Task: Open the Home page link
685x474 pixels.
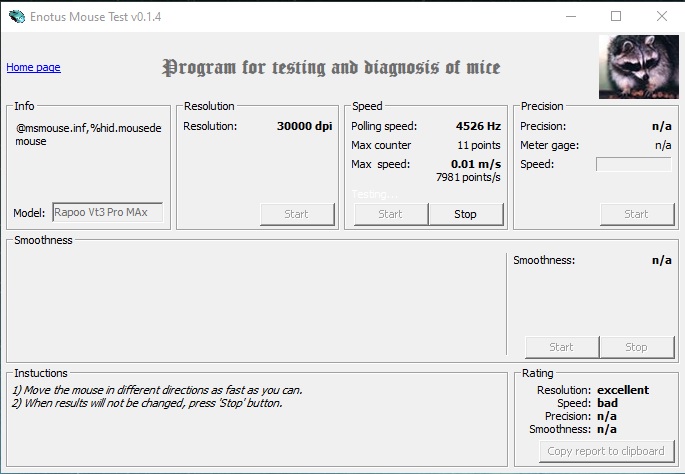Action: 34,67
